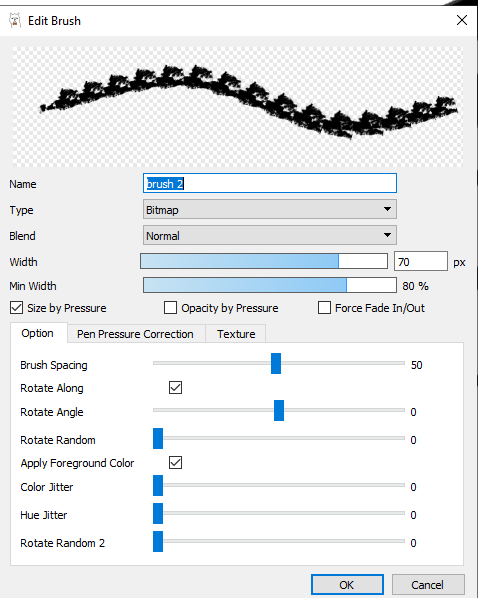The height and width of the screenshot is (598, 478).
Task: Click the brush stroke preview image
Action: (237, 106)
